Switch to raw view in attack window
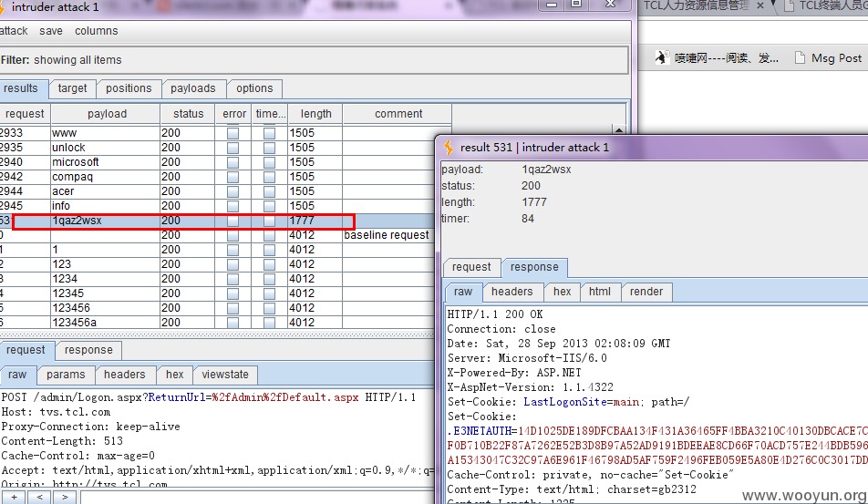 click(17, 375)
